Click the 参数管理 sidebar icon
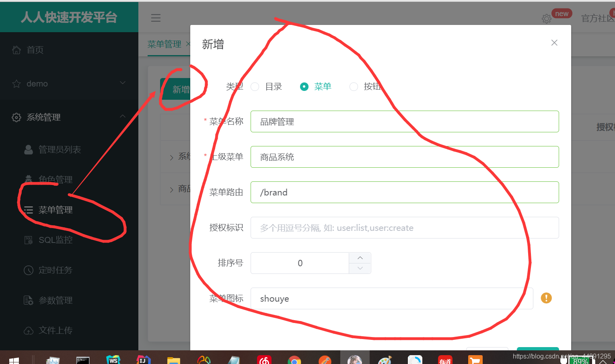 [x=29, y=300]
